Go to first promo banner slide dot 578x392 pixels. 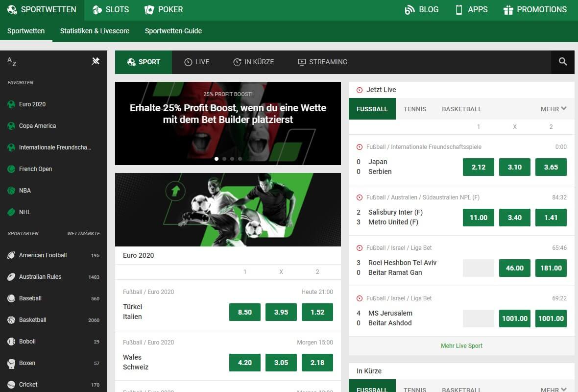217,159
